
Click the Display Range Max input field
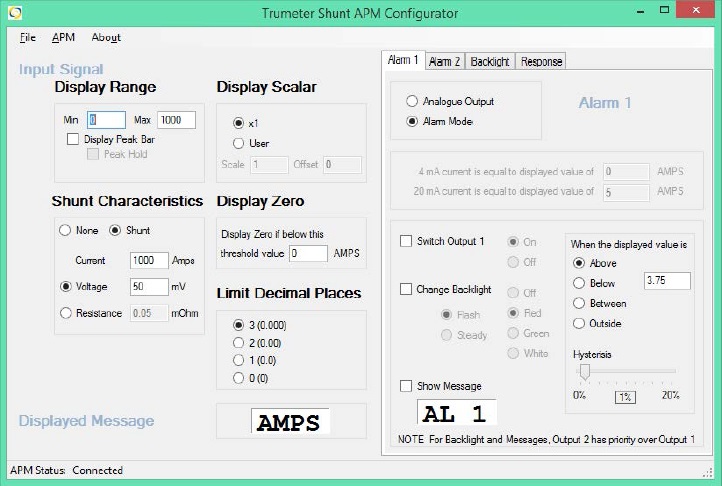(x=176, y=120)
